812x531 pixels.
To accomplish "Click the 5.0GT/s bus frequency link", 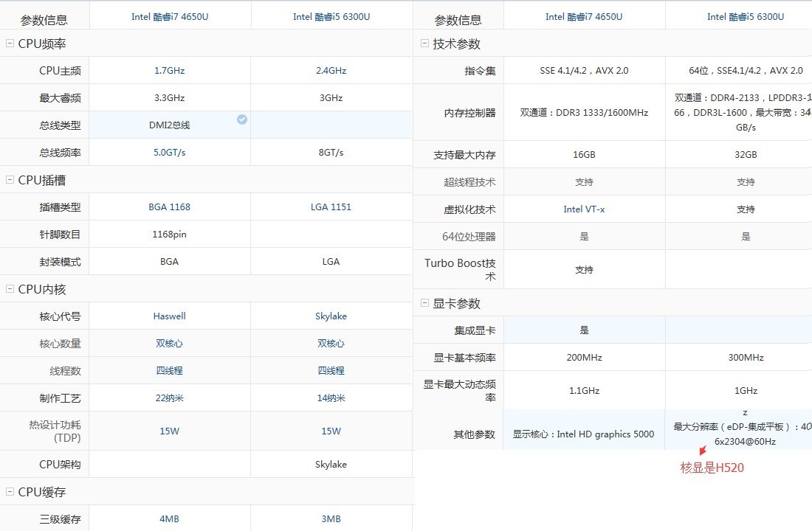I will pyautogui.click(x=169, y=153).
